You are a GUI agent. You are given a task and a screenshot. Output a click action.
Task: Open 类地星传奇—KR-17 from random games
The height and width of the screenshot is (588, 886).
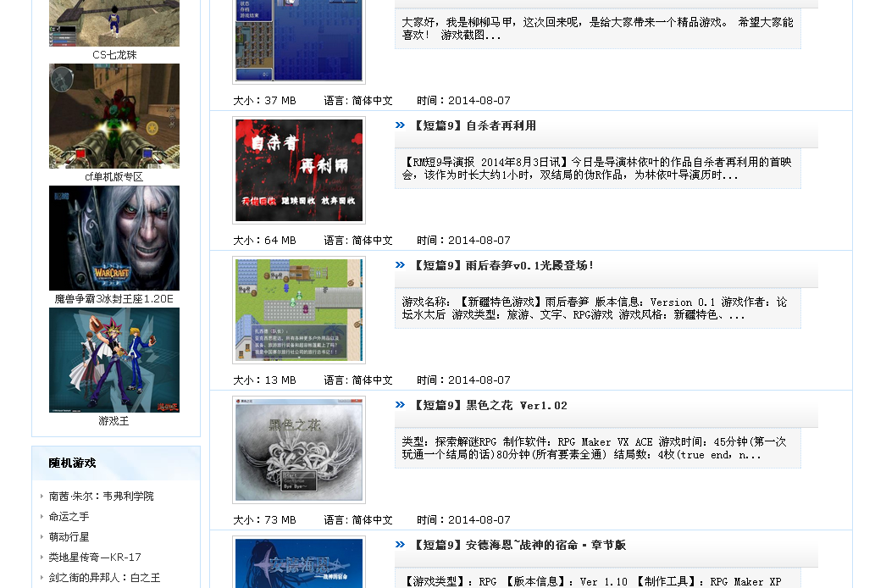point(95,557)
